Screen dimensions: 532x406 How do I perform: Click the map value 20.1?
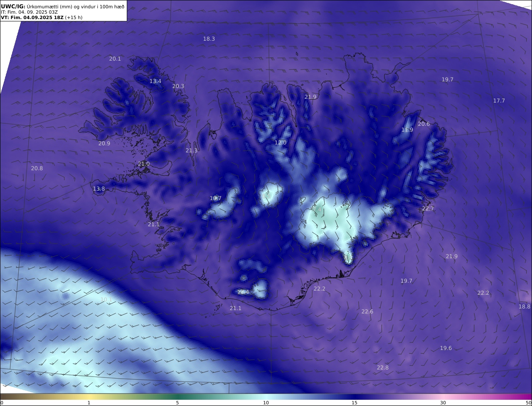(x=115, y=59)
